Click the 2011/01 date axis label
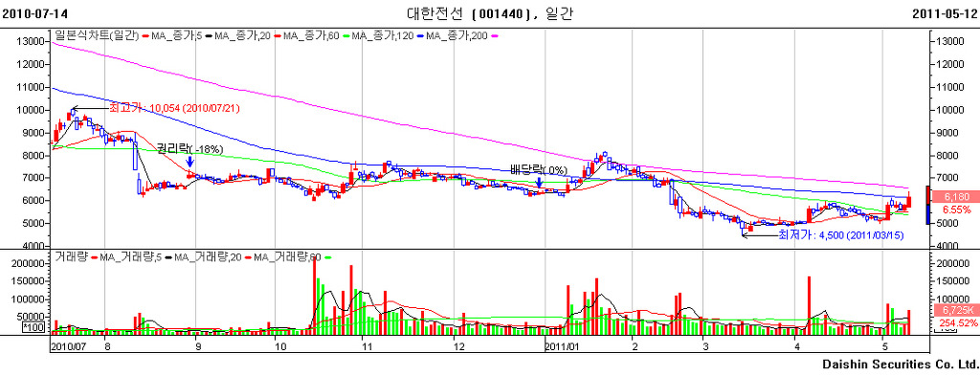980x375 pixels. [563, 346]
